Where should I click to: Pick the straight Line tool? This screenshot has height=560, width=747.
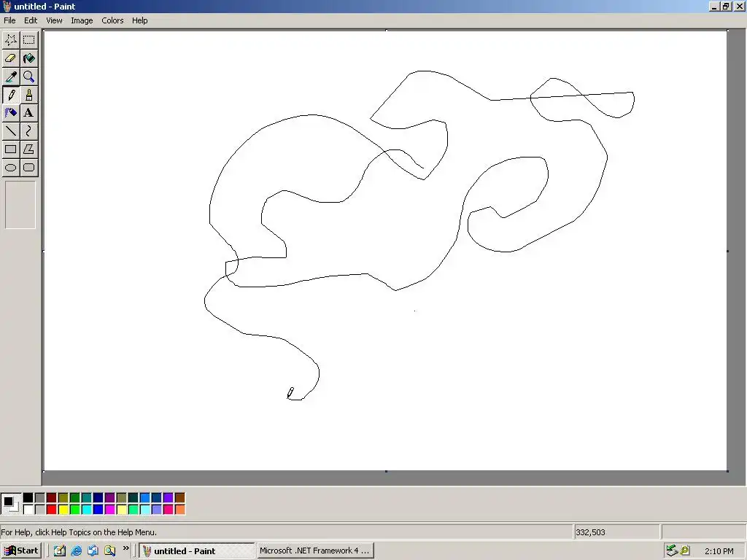[11, 131]
